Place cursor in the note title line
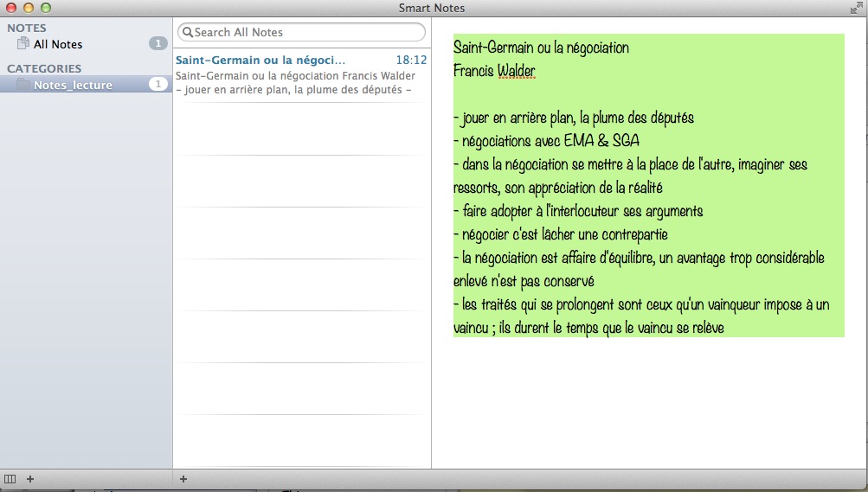This screenshot has width=868, height=492. [541, 48]
